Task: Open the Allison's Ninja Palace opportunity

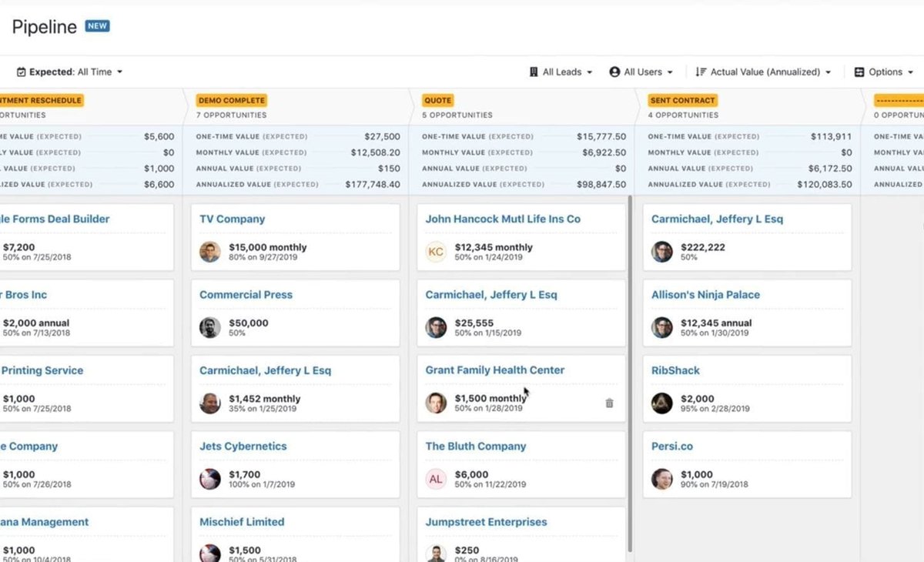Action: click(705, 295)
